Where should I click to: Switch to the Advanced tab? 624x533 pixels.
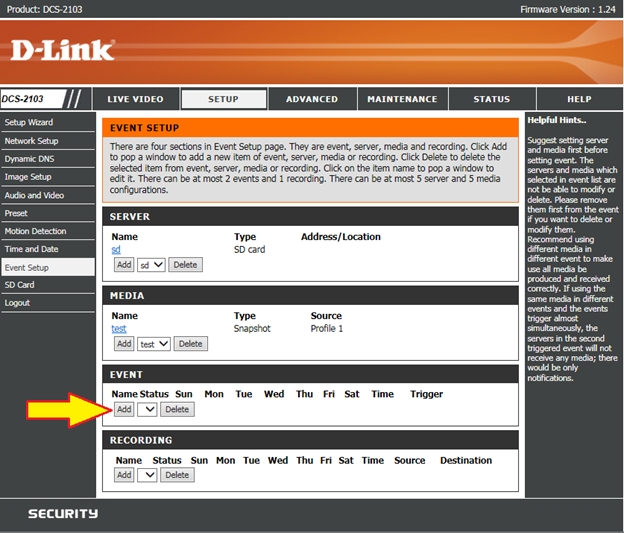(311, 99)
